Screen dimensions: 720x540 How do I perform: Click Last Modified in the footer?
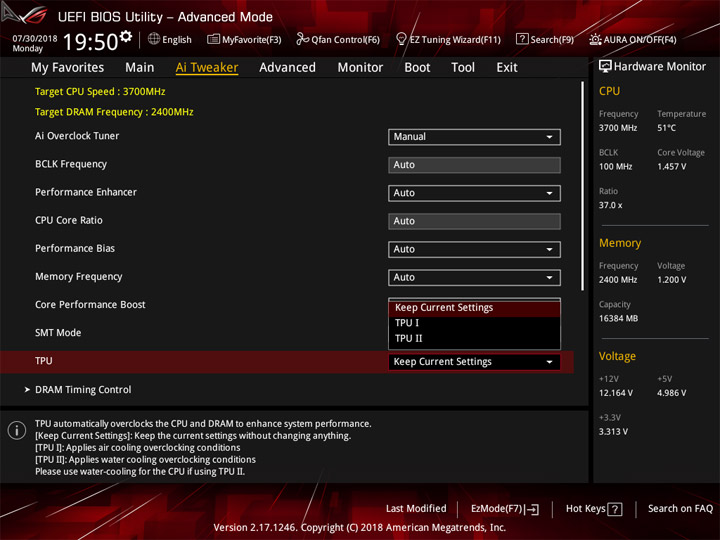point(416,509)
